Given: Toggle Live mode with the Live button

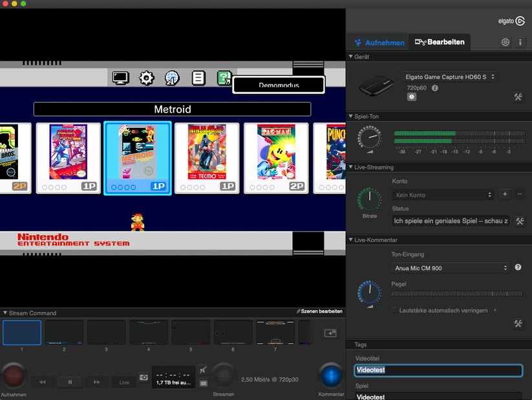Looking at the screenshot, I should point(124,382).
